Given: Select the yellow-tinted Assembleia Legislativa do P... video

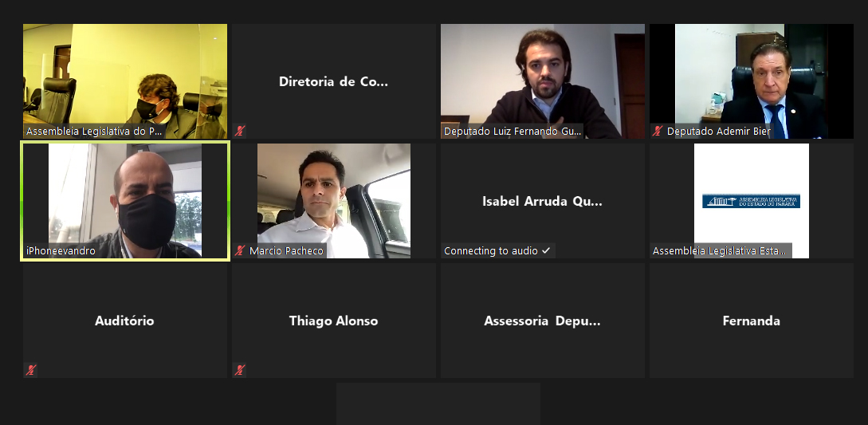Looking at the screenshot, I should coord(125,81).
